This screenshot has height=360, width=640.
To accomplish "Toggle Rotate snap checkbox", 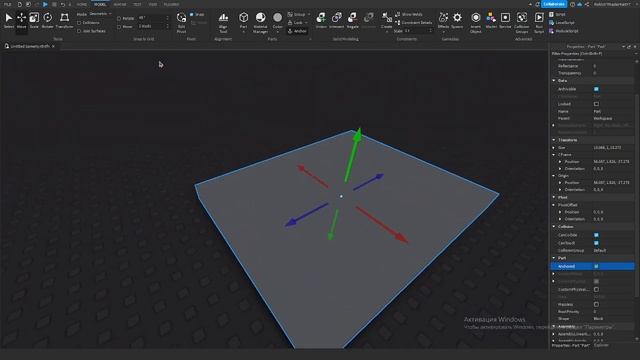I will click(119, 18).
